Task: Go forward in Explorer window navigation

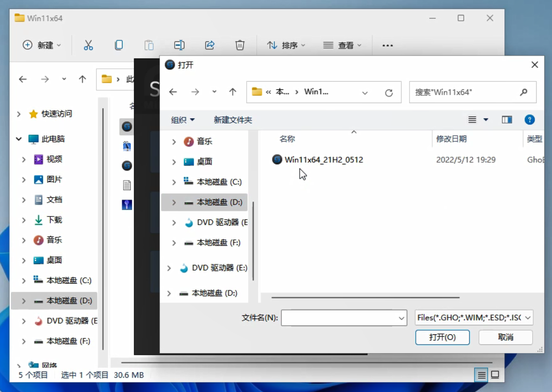Action: pos(45,79)
